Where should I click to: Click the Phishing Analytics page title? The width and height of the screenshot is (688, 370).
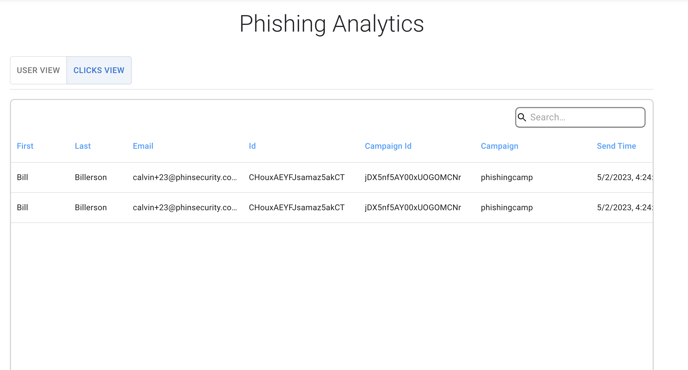coord(332,24)
